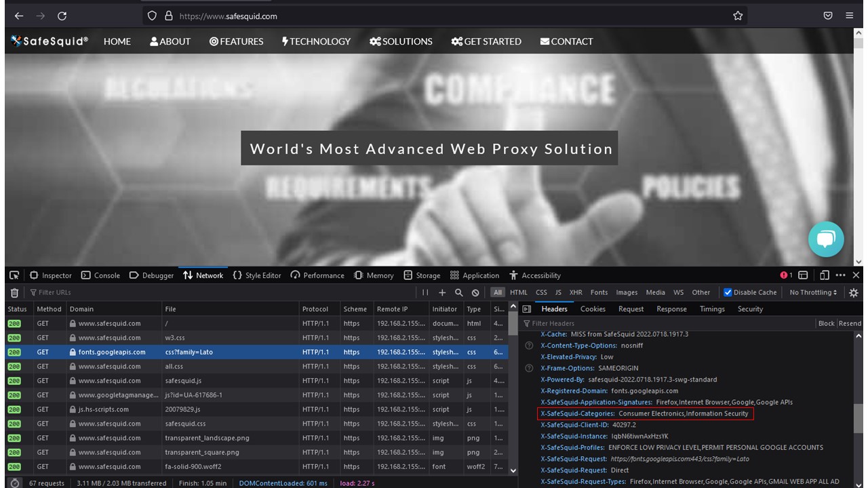Image resolution: width=868 pixels, height=488 pixels.
Task: Open the GET STARTED link
Action: pos(486,41)
